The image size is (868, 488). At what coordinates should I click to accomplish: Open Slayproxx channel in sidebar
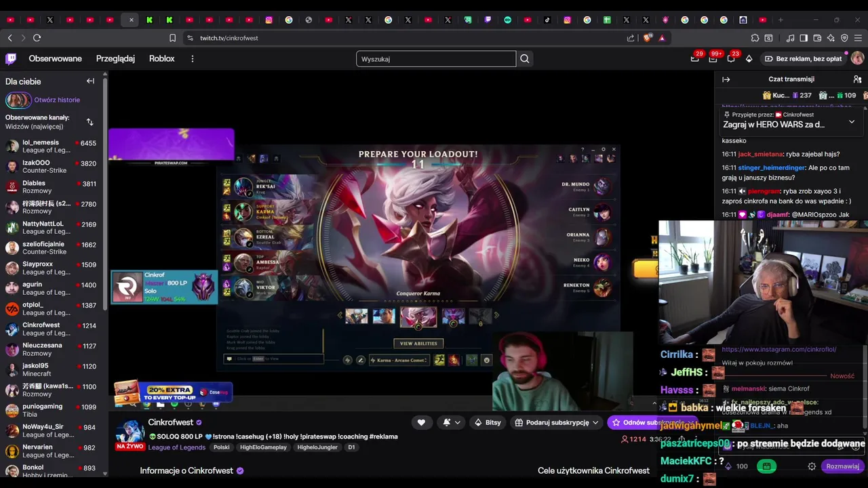[51, 268]
